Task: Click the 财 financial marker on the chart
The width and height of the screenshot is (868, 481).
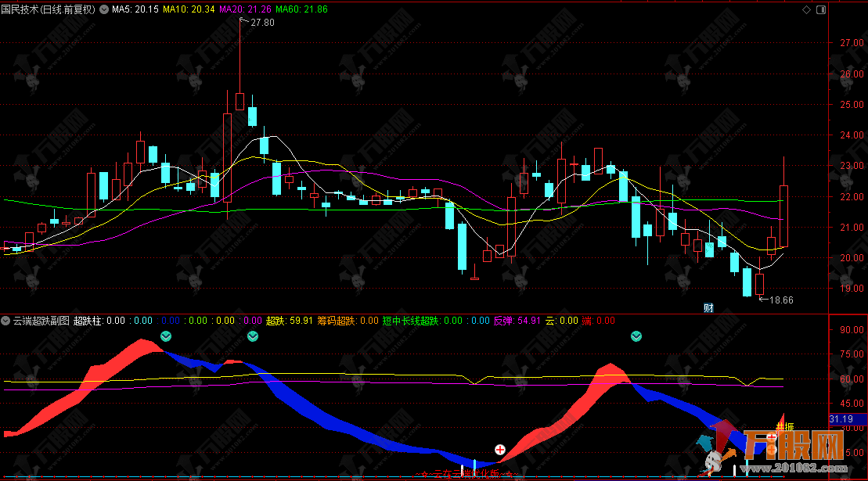Action: tap(708, 307)
